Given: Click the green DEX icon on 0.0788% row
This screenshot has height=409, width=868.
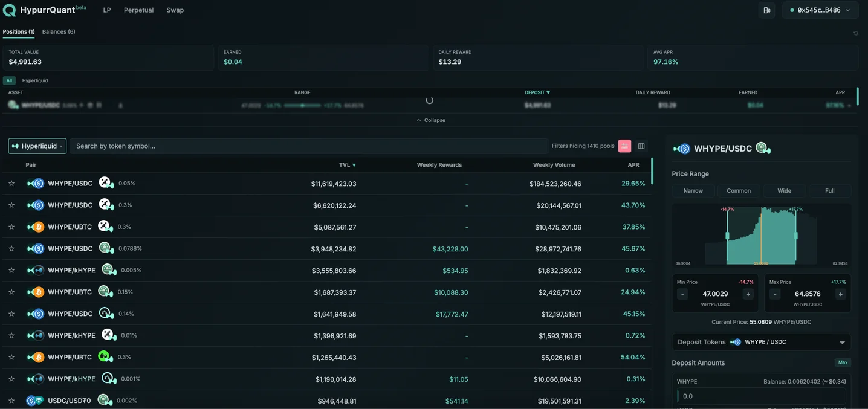Looking at the screenshot, I should [106, 248].
